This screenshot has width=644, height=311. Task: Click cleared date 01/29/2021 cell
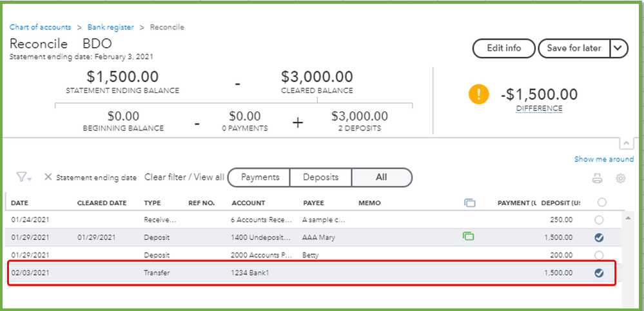coord(97,237)
